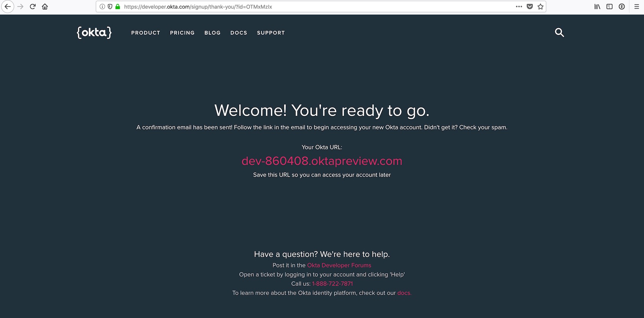This screenshot has width=644, height=318.
Task: Open the Library icon
Action: [597, 7]
